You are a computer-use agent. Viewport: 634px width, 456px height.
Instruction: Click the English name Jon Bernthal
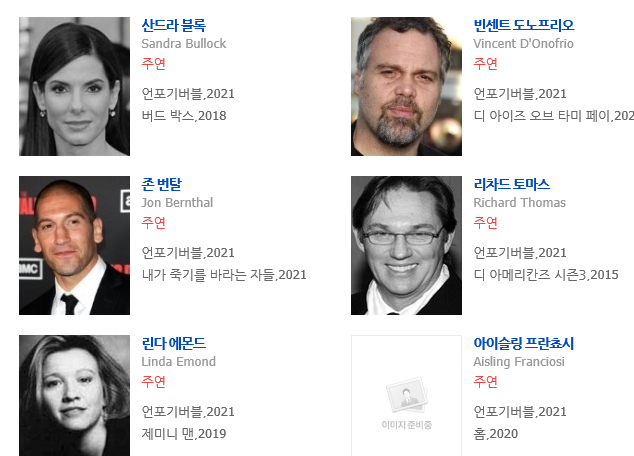(177, 203)
